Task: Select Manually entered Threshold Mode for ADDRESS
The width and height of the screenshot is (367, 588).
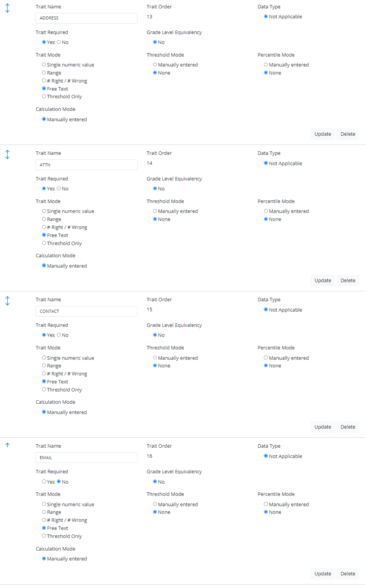Action: tap(155, 65)
